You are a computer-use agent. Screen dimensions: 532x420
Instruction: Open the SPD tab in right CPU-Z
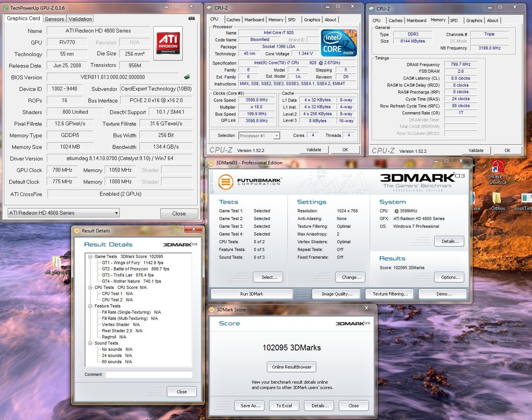(x=454, y=20)
